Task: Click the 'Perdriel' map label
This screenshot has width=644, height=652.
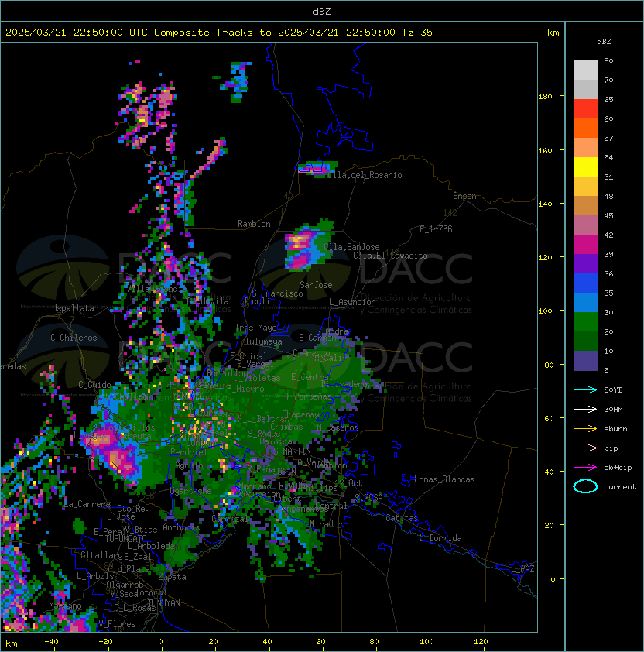Action: (x=189, y=452)
